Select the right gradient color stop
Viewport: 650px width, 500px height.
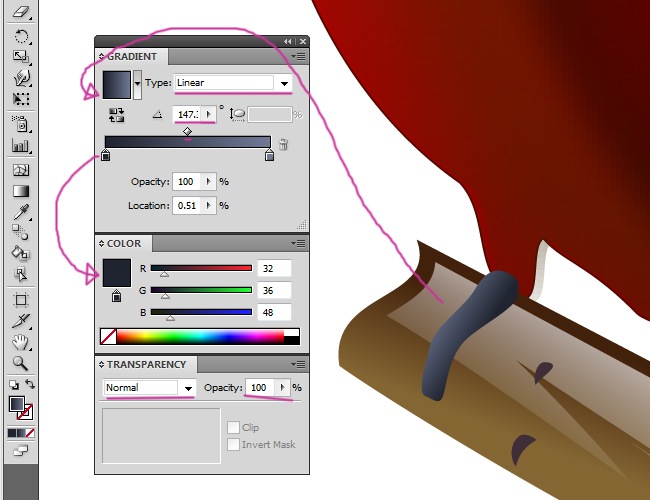click(269, 155)
